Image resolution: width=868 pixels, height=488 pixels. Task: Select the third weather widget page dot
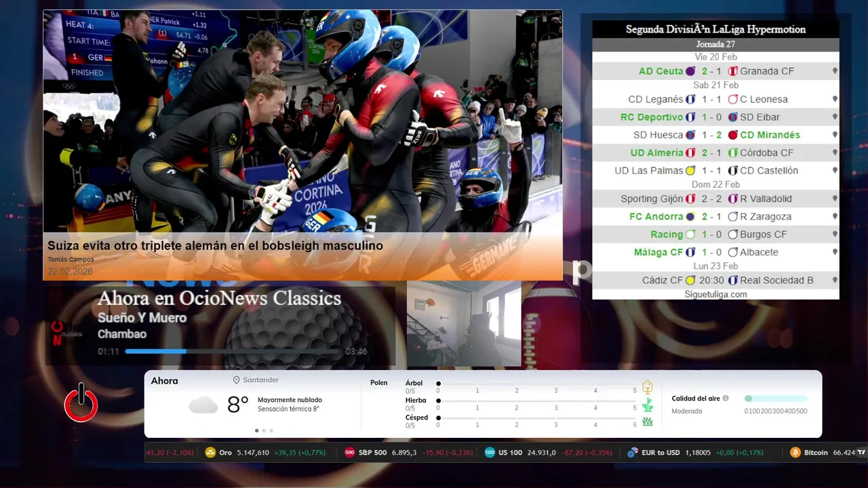coord(271,430)
